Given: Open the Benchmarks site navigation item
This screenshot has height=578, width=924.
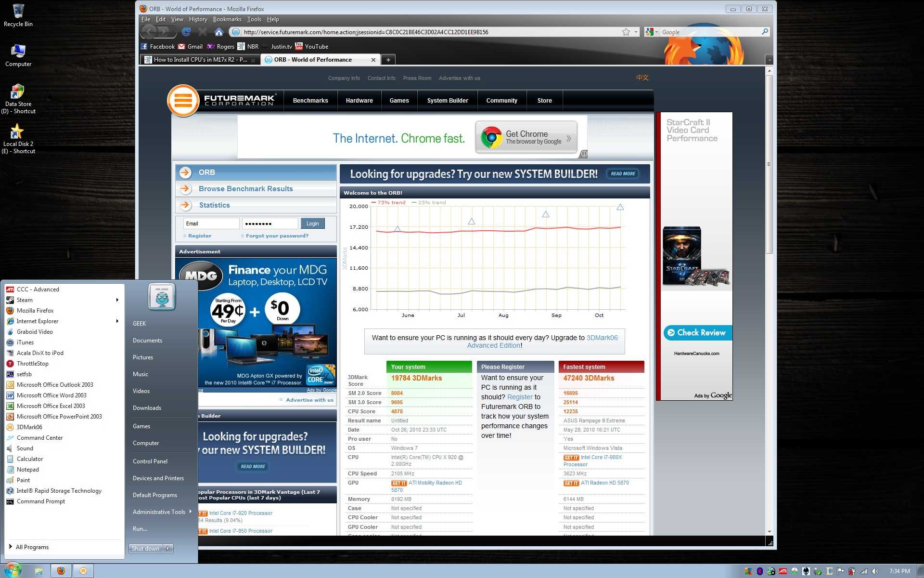Looking at the screenshot, I should click(x=310, y=101).
